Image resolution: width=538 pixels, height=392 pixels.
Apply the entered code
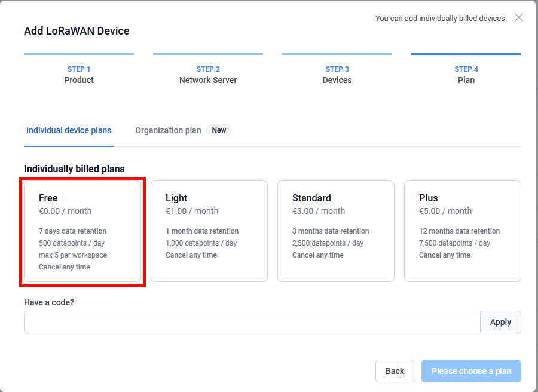[500, 322]
